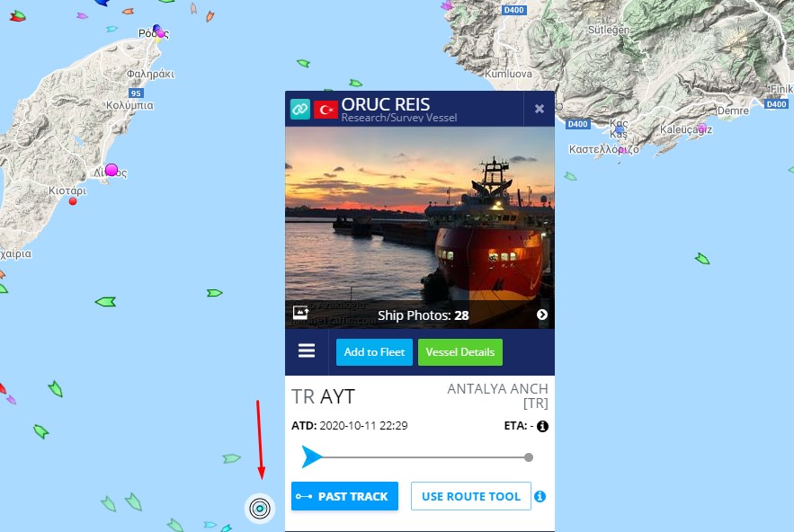Click the grey endpoint of voyage progress bar

pyautogui.click(x=529, y=457)
